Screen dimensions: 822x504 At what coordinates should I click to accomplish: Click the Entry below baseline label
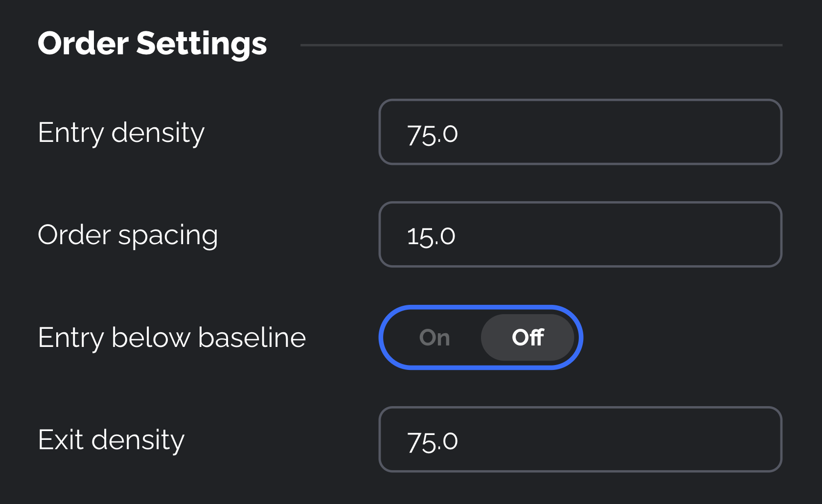[172, 338]
